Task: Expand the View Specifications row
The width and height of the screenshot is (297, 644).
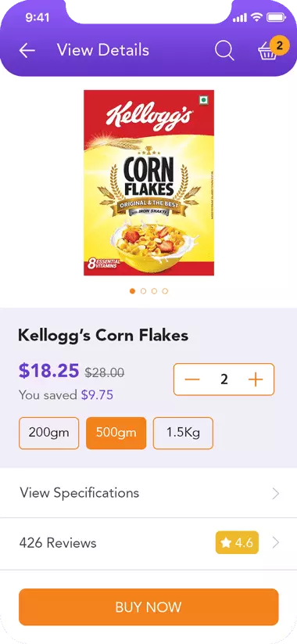Action: click(x=148, y=493)
